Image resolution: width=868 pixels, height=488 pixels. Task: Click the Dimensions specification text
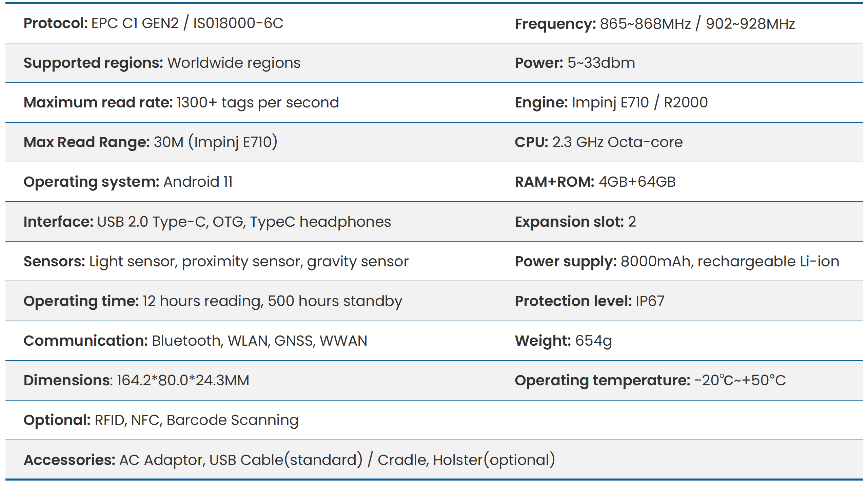[x=136, y=381]
